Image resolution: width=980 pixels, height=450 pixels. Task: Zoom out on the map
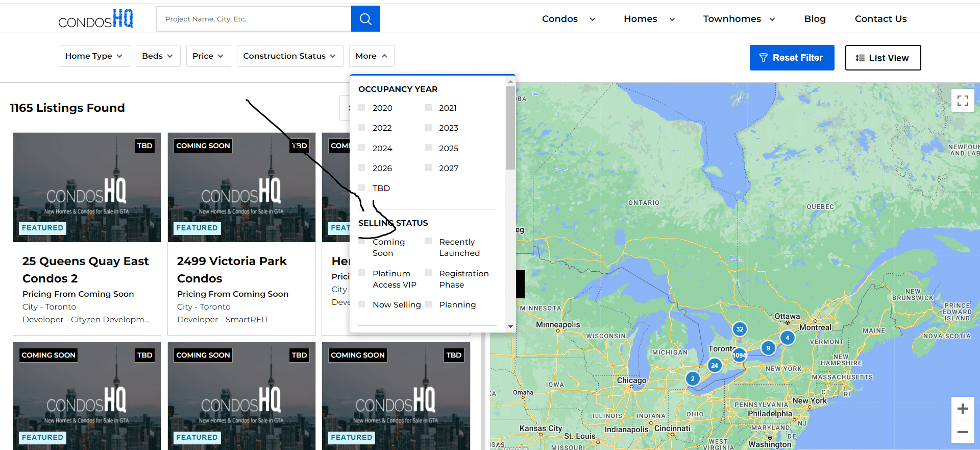tap(963, 432)
